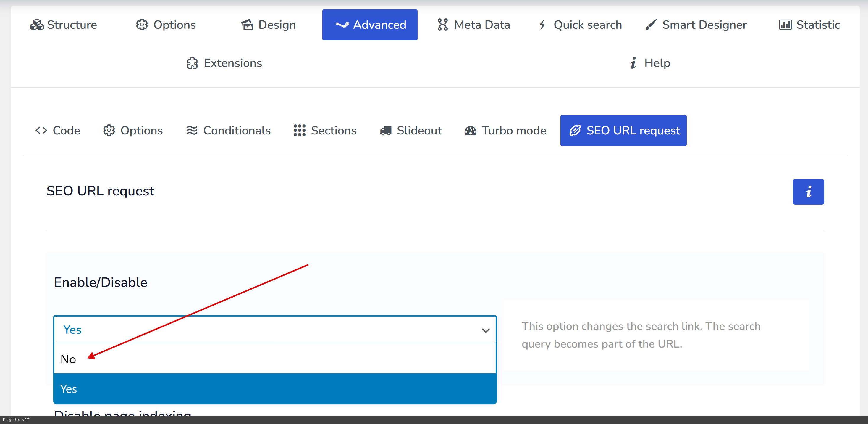Screen dimensions: 868x424
Task: Click the Advanced tab
Action: point(370,25)
